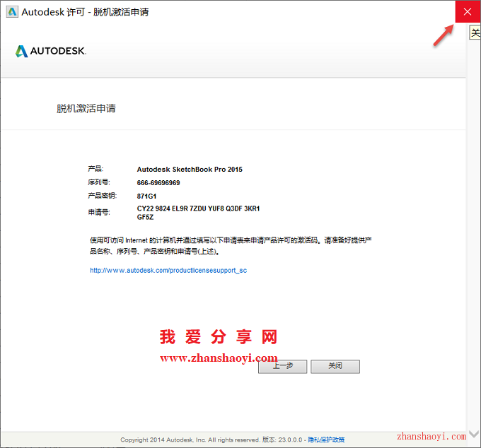Close the Autodesk license window
The height and width of the screenshot is (448, 481).
468,11
